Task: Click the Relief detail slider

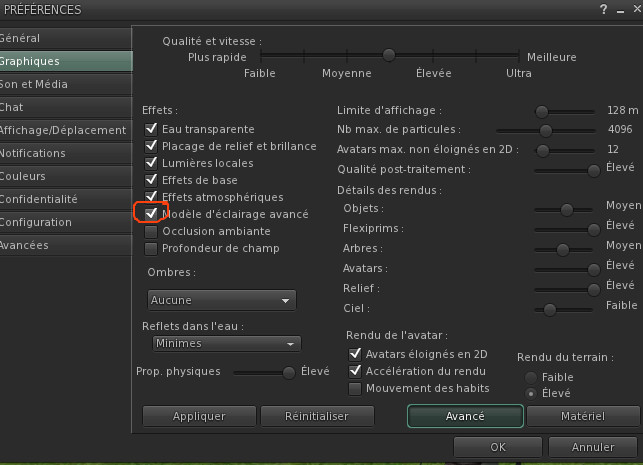Action: pos(567,289)
